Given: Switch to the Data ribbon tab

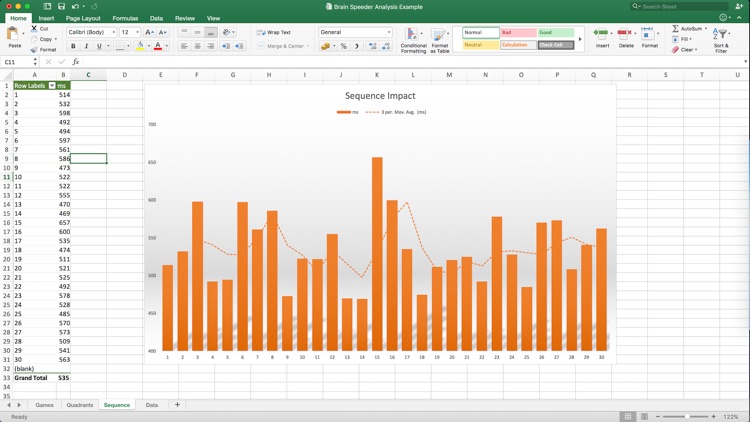Looking at the screenshot, I should [156, 18].
